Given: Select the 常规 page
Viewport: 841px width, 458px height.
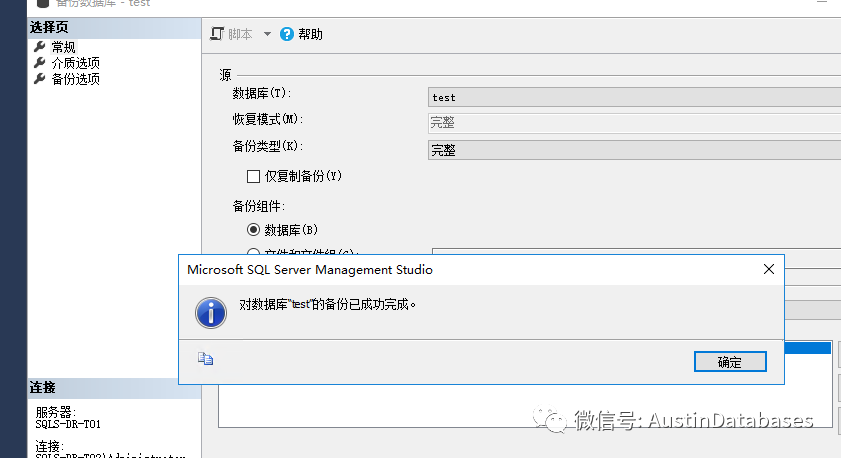Looking at the screenshot, I should (x=63, y=47).
